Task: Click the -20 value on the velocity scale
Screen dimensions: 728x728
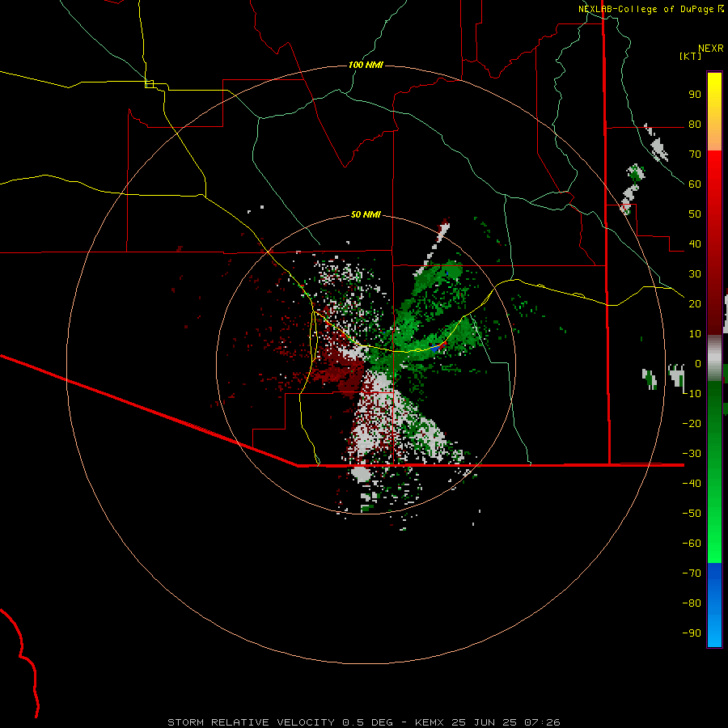Action: click(x=692, y=424)
